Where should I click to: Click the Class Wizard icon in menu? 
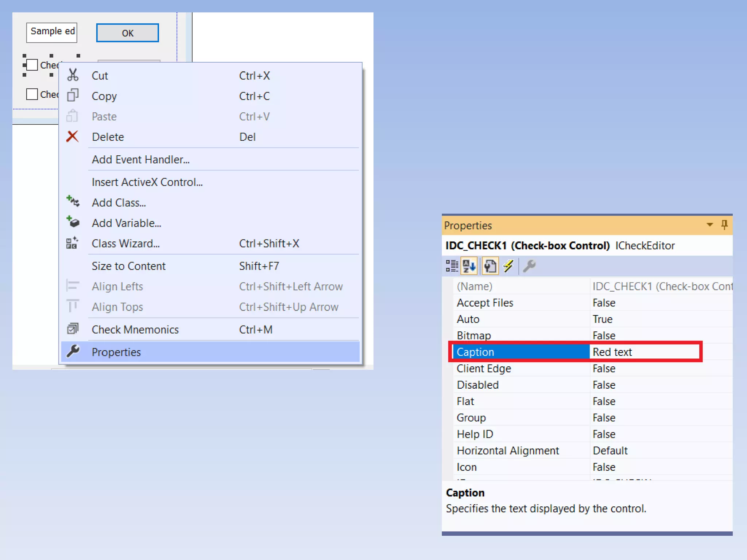(x=72, y=243)
